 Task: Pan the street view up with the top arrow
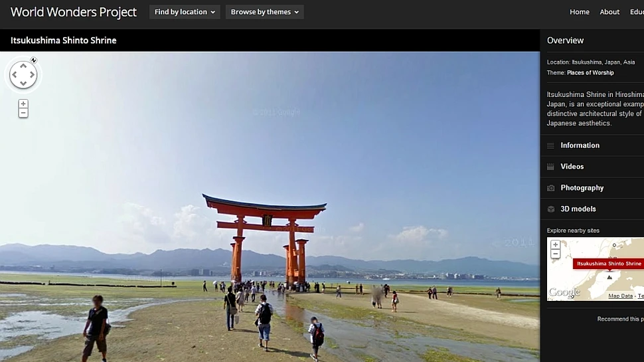click(23, 66)
